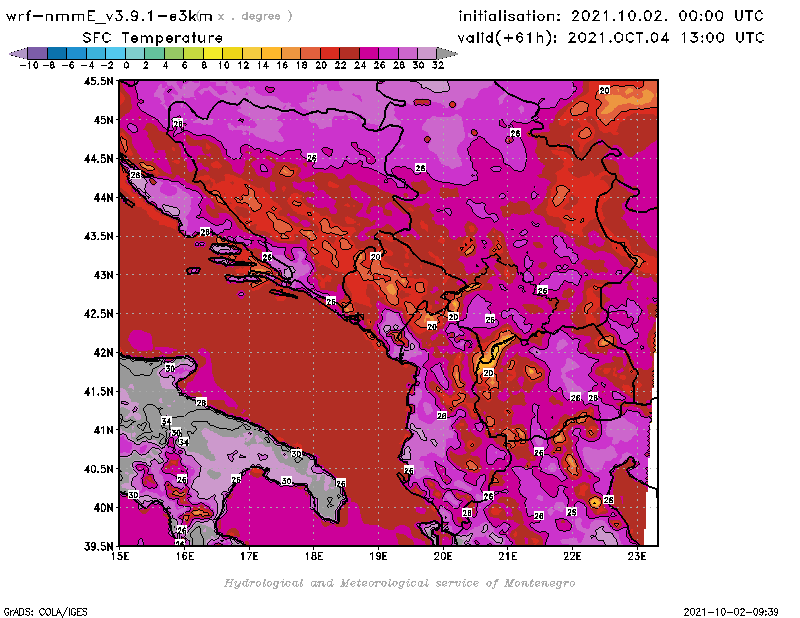800x618 pixels.
Task: Click the 15E longitude axis label
Action: tap(120, 556)
